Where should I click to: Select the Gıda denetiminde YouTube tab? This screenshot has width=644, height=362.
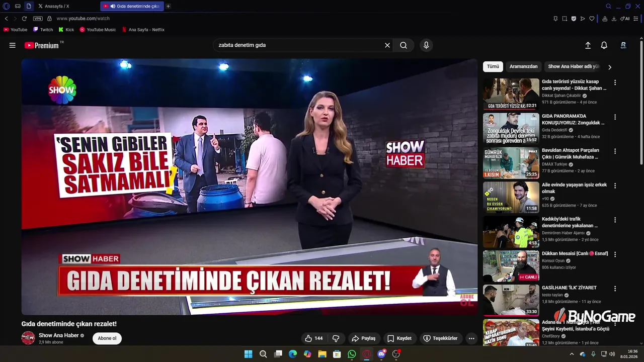pos(132,6)
